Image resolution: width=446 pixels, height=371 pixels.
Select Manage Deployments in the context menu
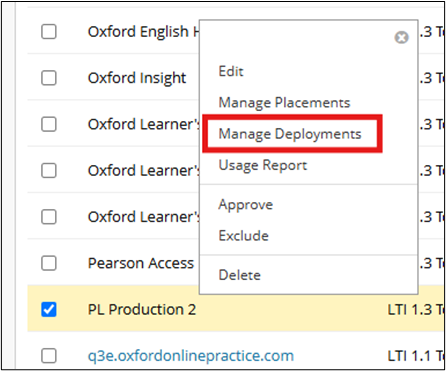point(290,134)
